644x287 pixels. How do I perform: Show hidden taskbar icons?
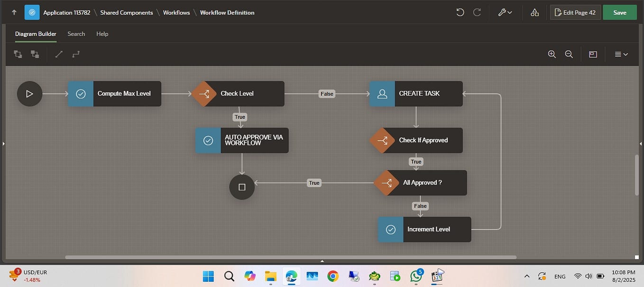coord(526,276)
